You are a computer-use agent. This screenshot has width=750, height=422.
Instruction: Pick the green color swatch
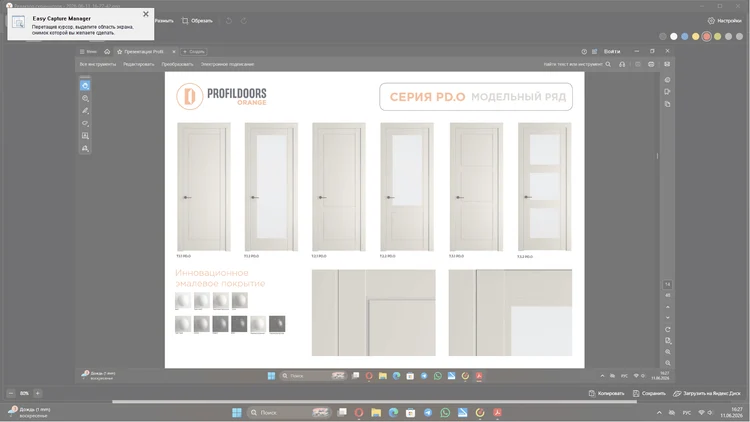[717, 36]
